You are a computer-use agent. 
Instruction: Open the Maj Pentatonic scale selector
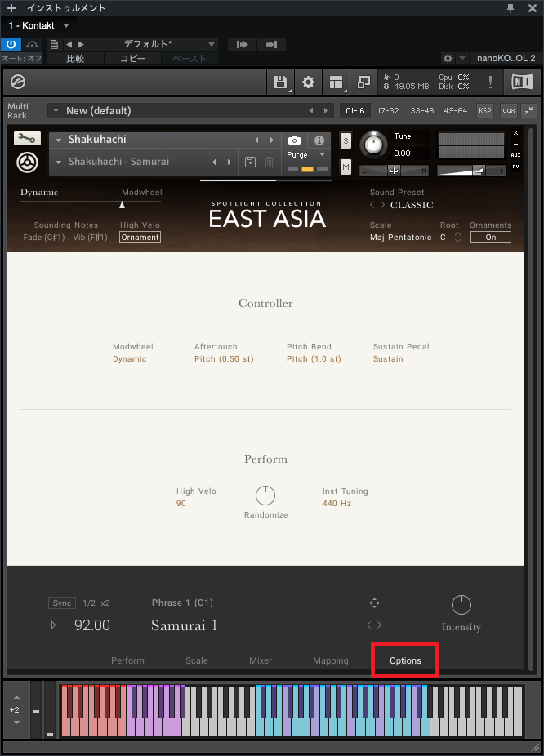pyautogui.click(x=401, y=238)
